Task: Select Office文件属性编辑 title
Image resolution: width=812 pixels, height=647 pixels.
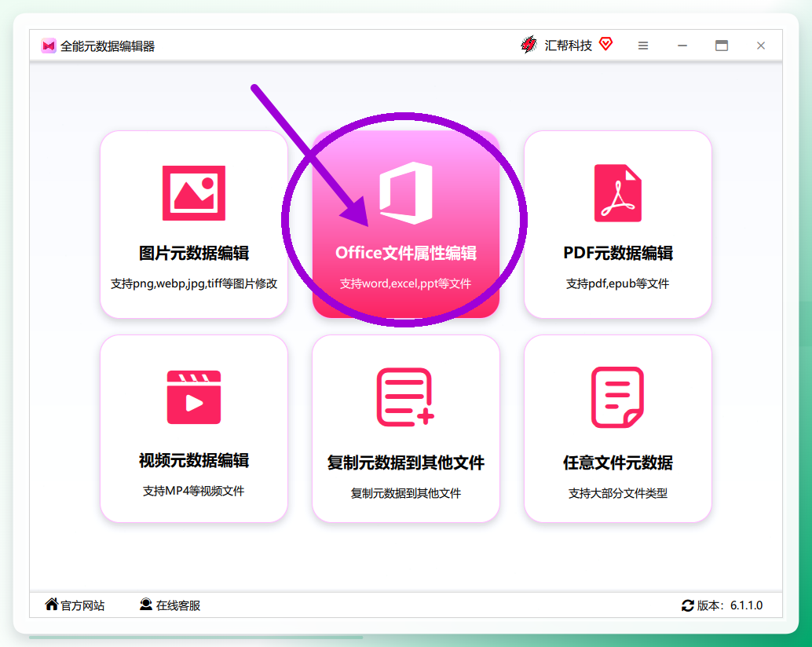Action: point(406,253)
